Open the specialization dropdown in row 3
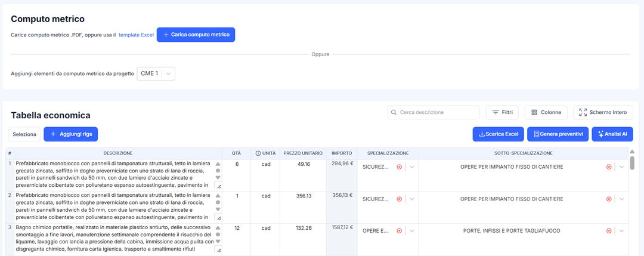Image resolution: width=644 pixels, height=256 pixels. [412, 231]
